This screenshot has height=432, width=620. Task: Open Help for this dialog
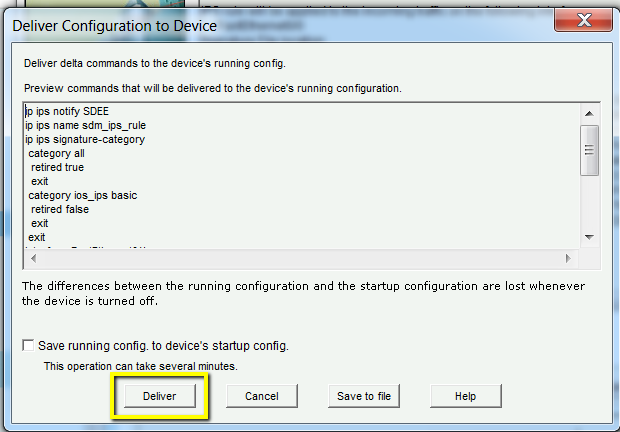coord(465,396)
